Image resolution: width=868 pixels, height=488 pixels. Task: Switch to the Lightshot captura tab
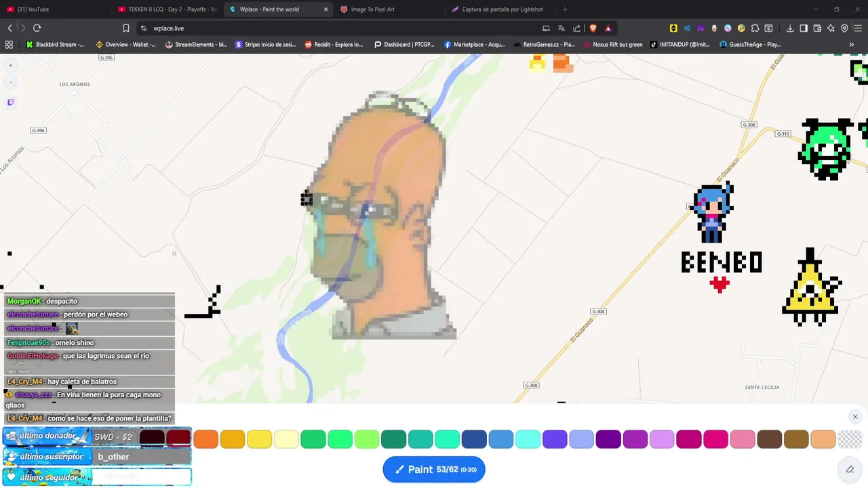[500, 9]
